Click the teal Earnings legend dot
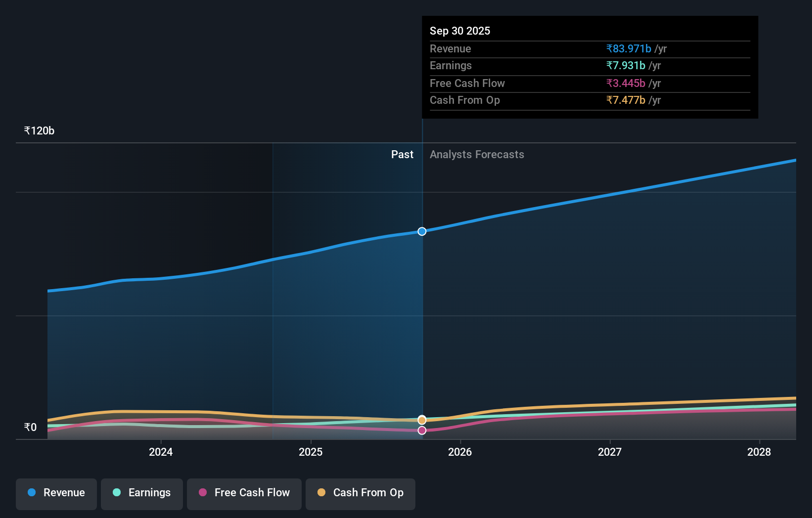This screenshot has width=812, height=518. point(117,493)
